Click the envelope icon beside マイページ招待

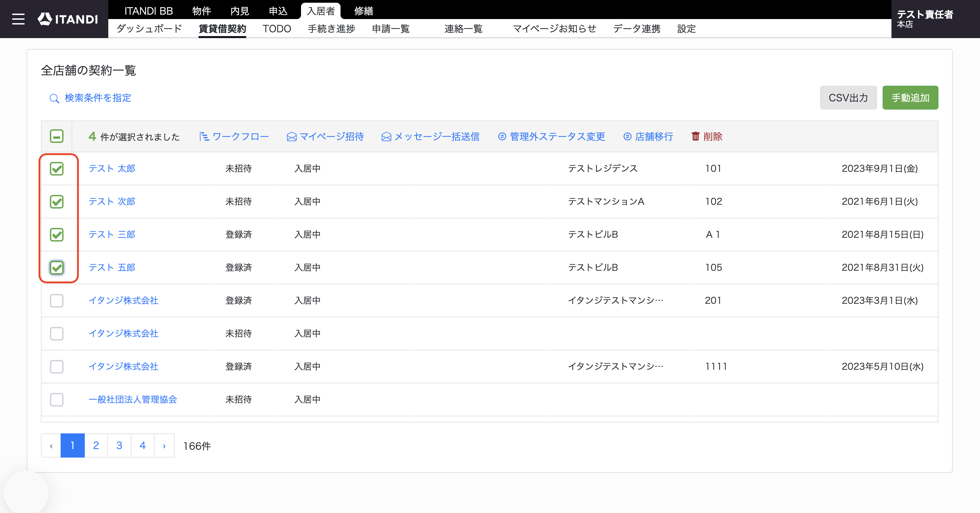click(291, 137)
